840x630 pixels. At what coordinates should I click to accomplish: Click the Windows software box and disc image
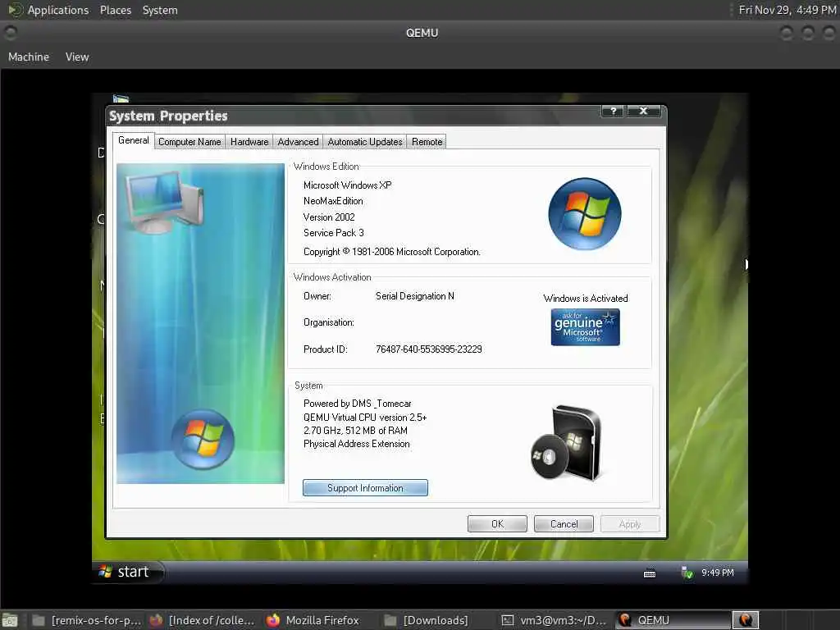coord(567,442)
